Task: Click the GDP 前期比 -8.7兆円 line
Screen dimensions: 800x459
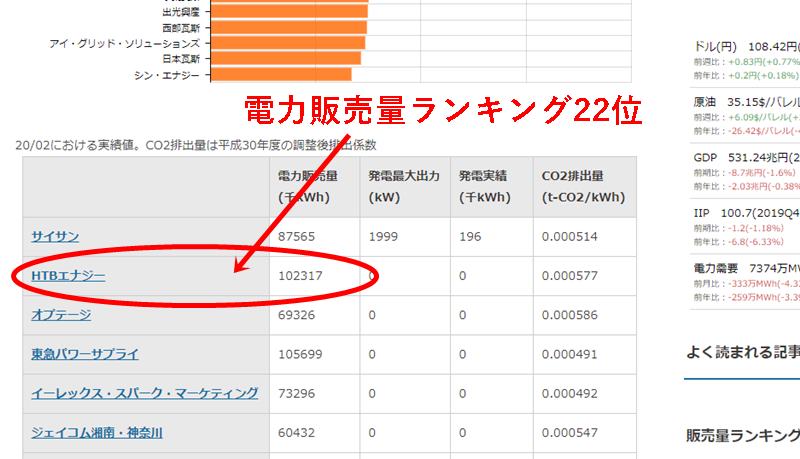Action: pyautogui.click(x=744, y=173)
